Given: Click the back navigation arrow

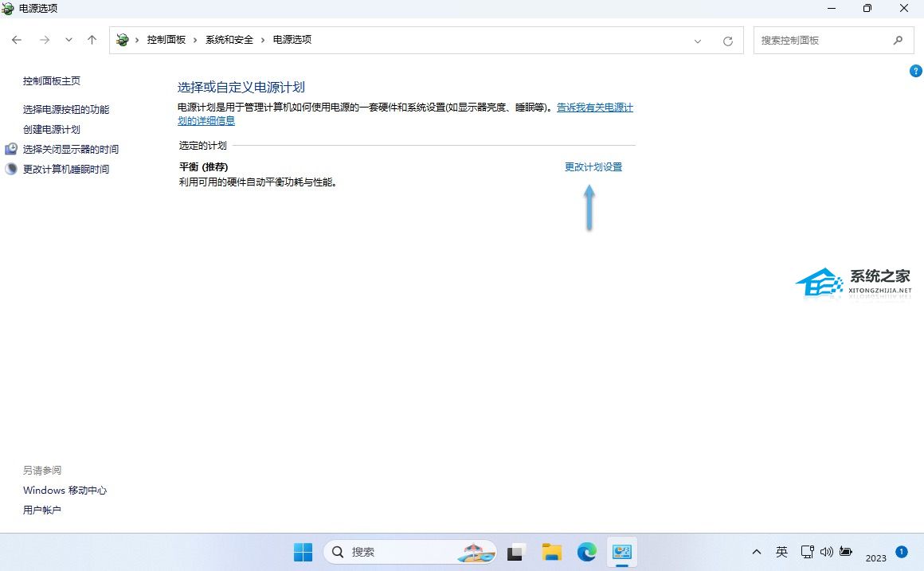Looking at the screenshot, I should (17, 40).
